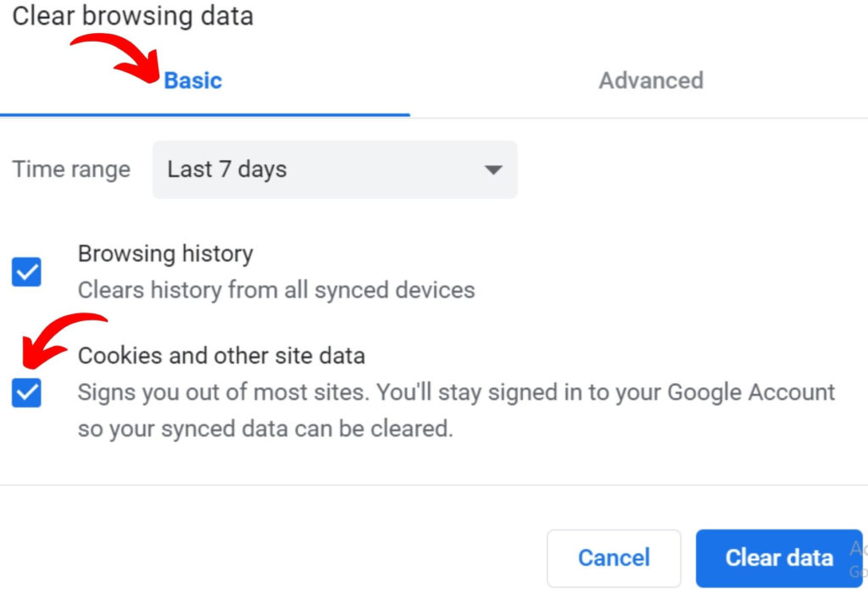868x594 pixels.
Task: Uncheck the Browsing history checkbox
Action: pyautogui.click(x=26, y=272)
